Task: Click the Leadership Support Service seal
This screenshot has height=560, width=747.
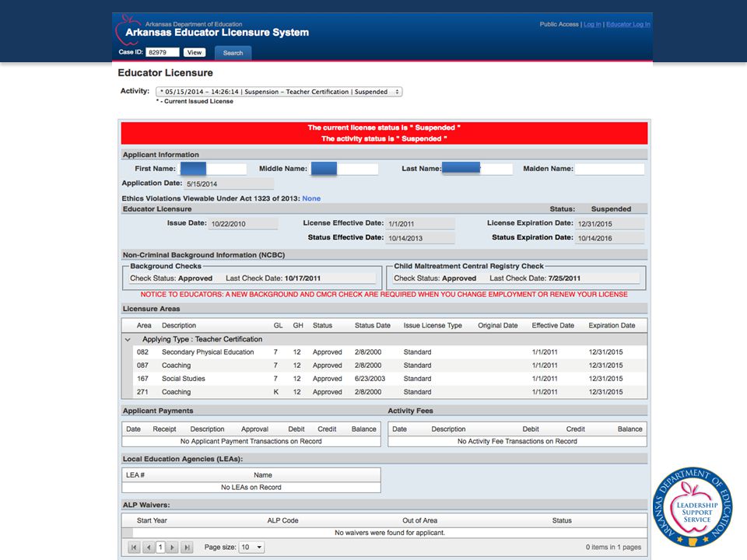Action: click(693, 506)
